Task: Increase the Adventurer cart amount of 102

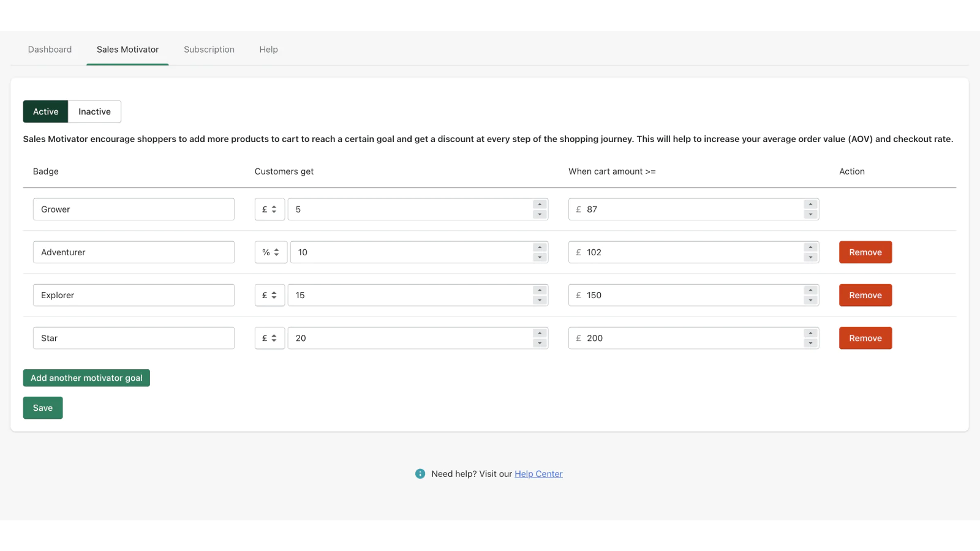Action: tap(810, 247)
